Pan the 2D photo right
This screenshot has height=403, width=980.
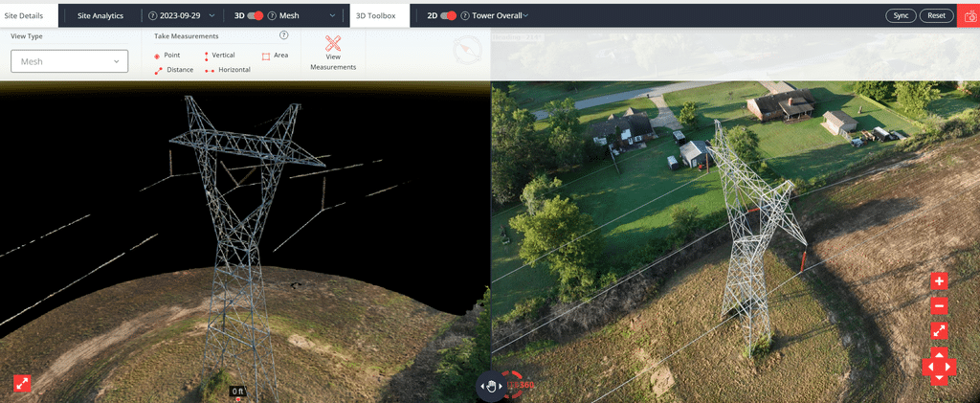[x=950, y=367]
